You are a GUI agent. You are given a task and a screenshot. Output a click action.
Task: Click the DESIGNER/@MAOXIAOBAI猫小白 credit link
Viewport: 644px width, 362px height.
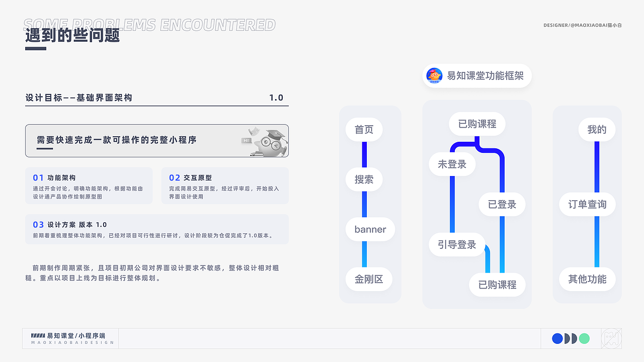(582, 24)
